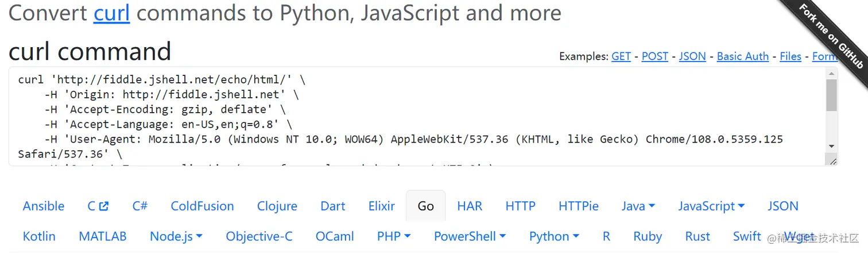
Task: Click the textarea vertical scrollbar thumb
Action: coord(831,95)
